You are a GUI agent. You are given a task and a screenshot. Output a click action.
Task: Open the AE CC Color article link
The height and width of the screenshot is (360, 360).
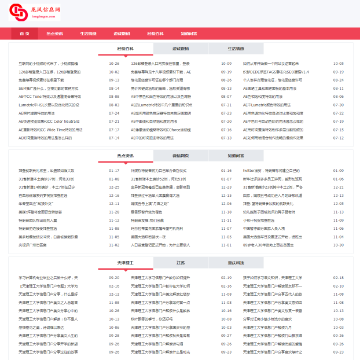(49, 121)
